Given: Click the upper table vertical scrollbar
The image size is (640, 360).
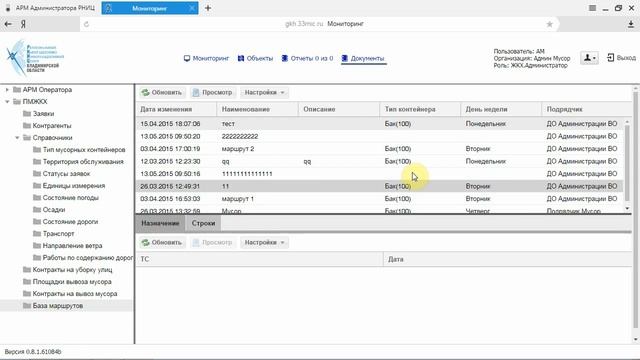Looking at the screenshot, I should point(627,163).
